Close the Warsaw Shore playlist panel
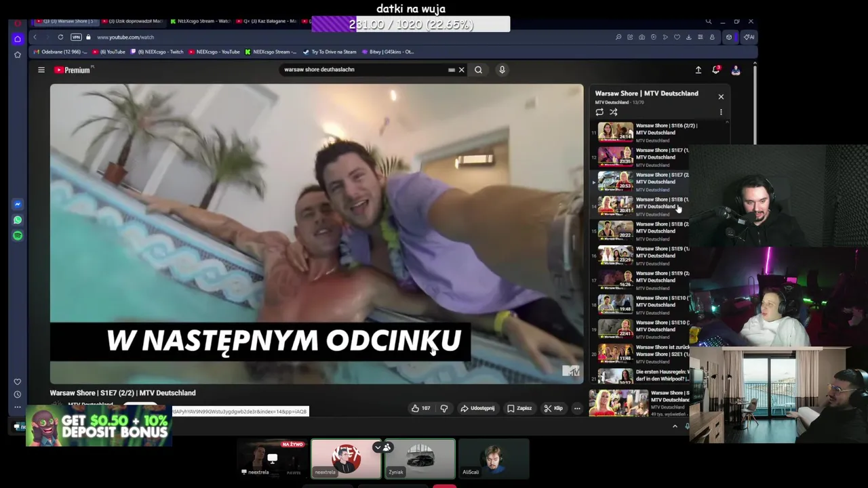The width and height of the screenshot is (868, 488). coord(721,97)
